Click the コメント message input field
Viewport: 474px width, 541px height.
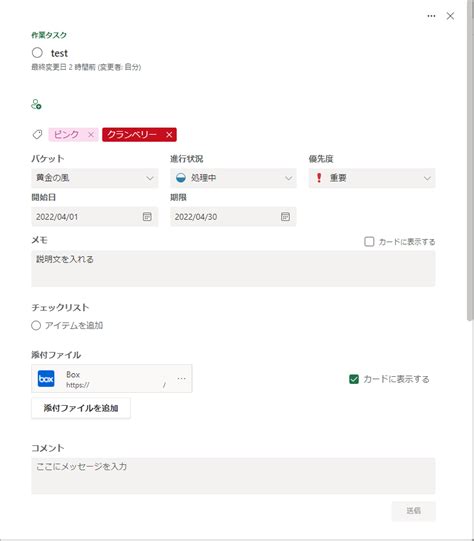[233, 476]
